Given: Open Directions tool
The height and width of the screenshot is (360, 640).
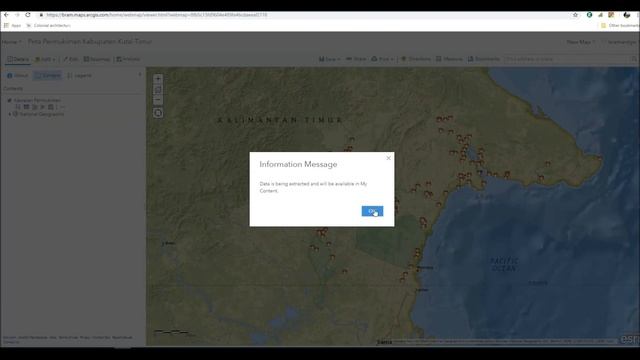Looking at the screenshot, I should 416,59.
